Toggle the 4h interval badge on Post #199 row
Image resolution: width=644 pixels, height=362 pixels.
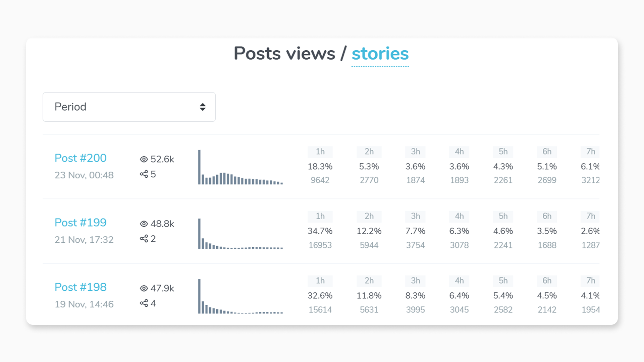(x=459, y=217)
